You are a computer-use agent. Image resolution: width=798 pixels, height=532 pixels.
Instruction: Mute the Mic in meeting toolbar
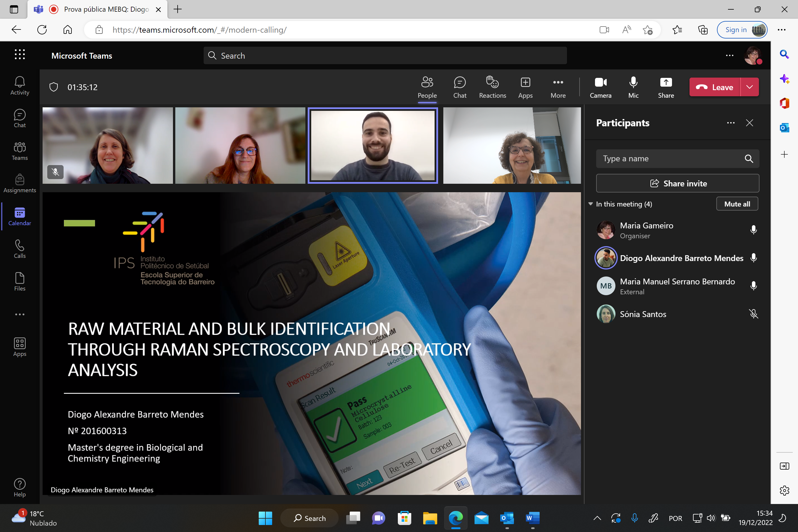[x=633, y=87]
